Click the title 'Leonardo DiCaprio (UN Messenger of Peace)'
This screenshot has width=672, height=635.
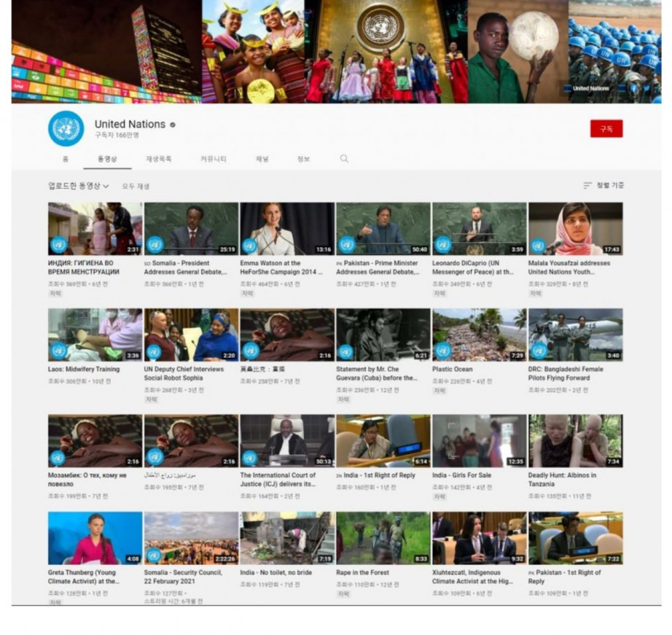click(x=473, y=268)
